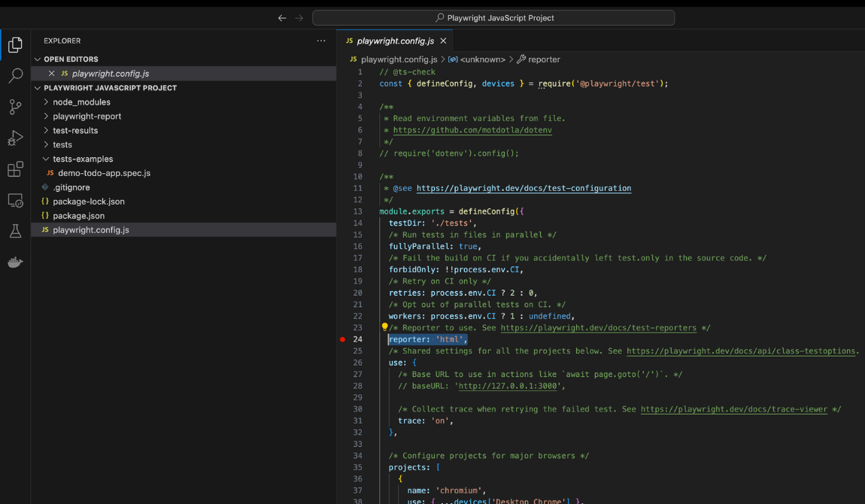Open the Extensions marketplace icon
The width and height of the screenshot is (865, 504).
click(x=15, y=169)
